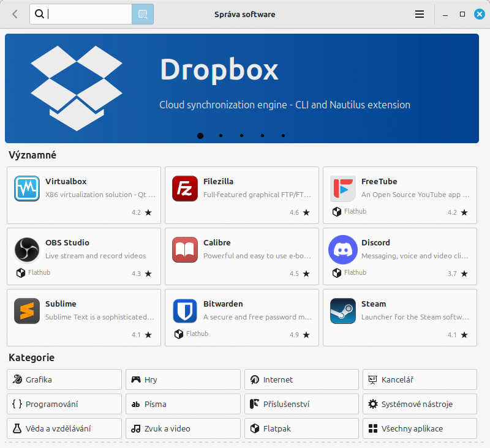Open the Virtualbox app icon
Image resolution: width=490 pixels, height=448 pixels.
click(27, 189)
